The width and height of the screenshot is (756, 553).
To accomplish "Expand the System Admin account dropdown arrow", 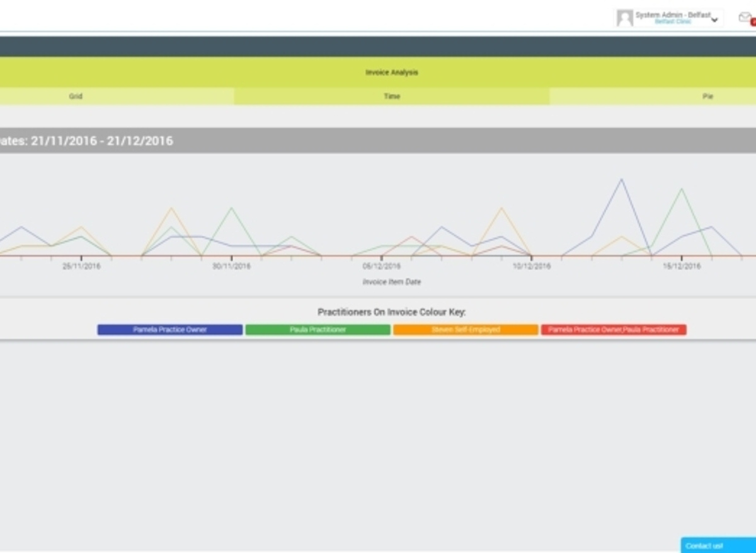I will point(714,20).
